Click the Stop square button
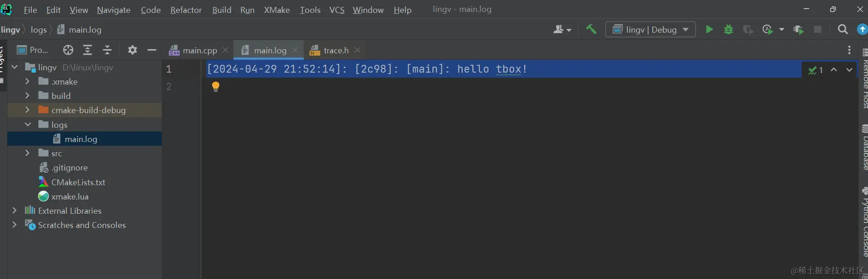Viewport: 868px width, 279px height. [x=817, y=29]
